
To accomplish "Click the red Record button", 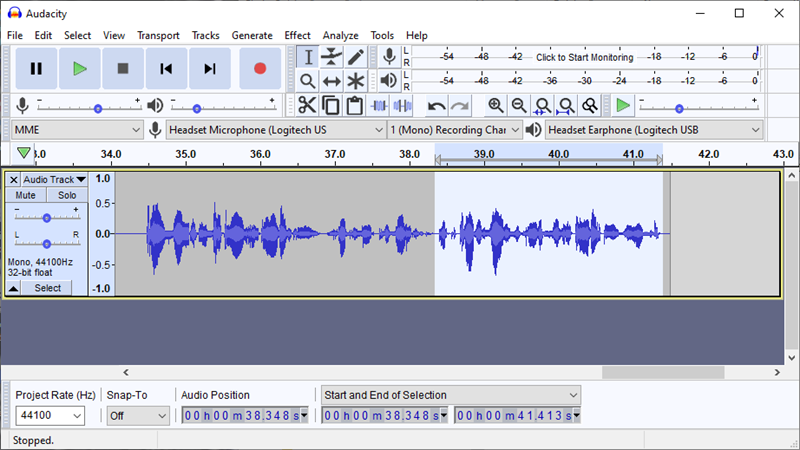I will point(260,68).
